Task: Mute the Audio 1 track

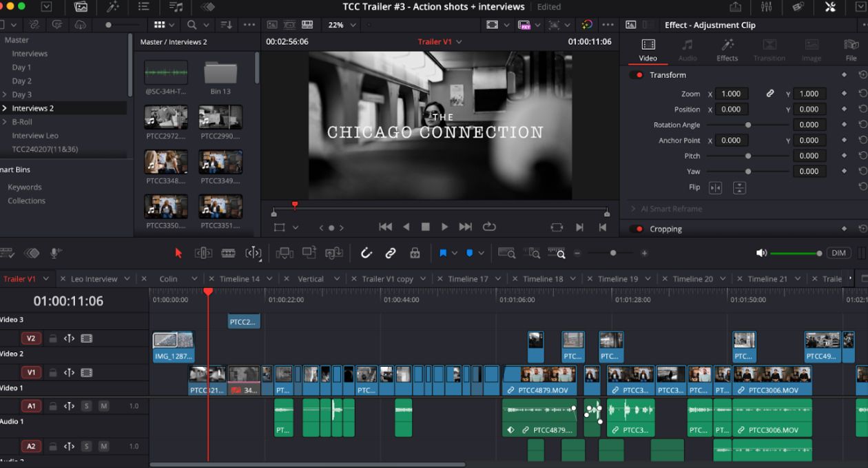Action: (104, 406)
